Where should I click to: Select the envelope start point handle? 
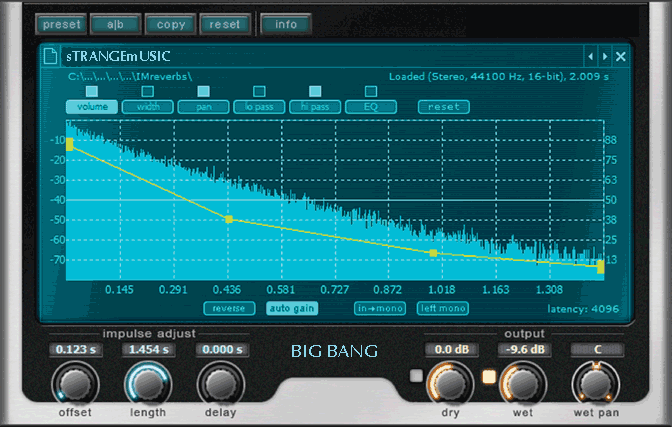pyautogui.click(x=69, y=144)
